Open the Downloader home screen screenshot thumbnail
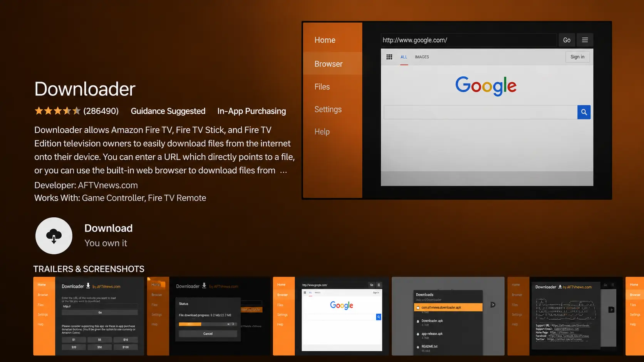 [x=89, y=316]
